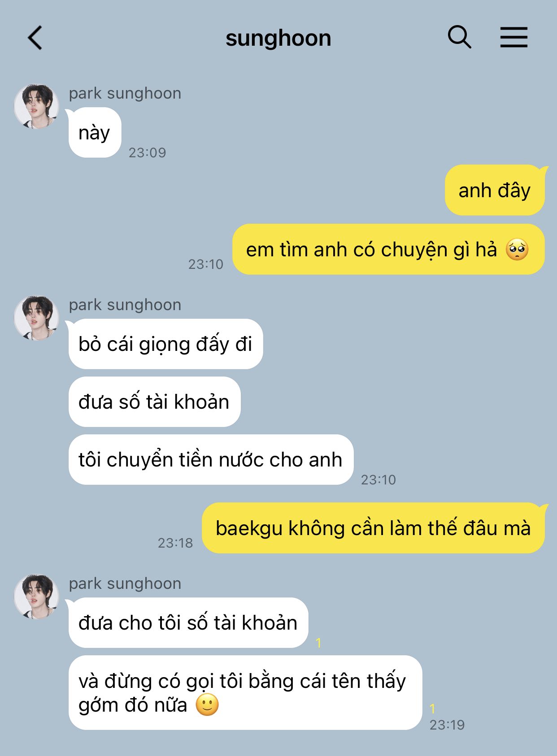Select 'baekgu không cần làm thế đâu mà' bubble
The height and width of the screenshot is (756, 557).
(x=373, y=528)
